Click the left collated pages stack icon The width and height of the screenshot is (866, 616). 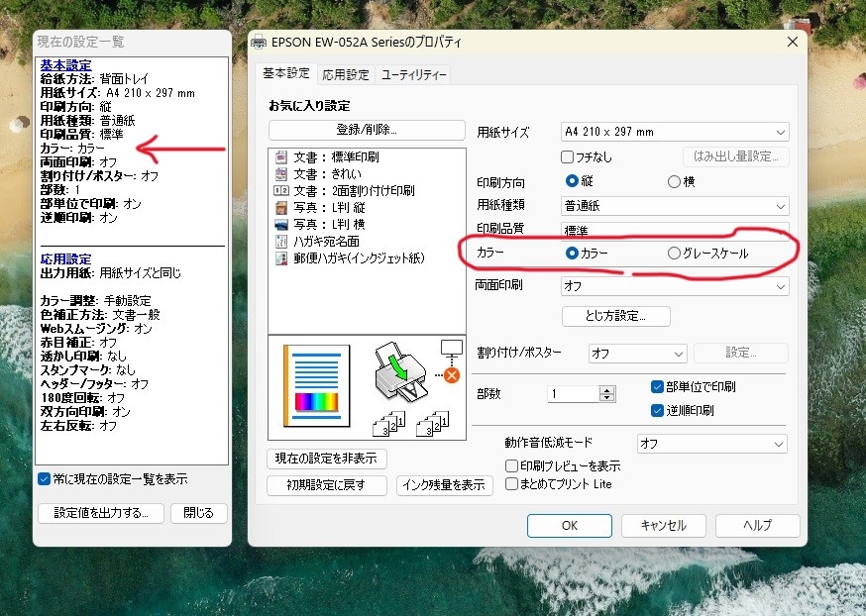(x=388, y=424)
